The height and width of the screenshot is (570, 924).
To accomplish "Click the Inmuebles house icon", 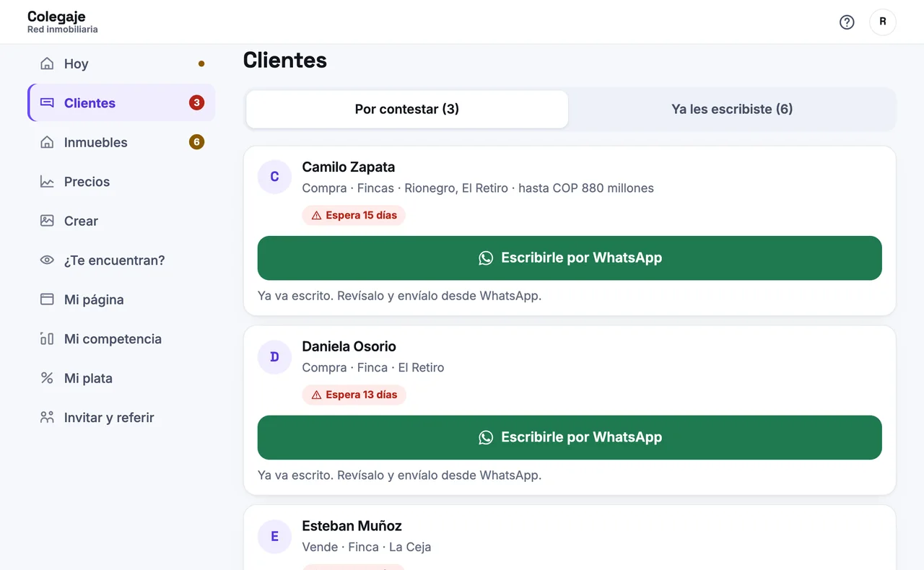I will pyautogui.click(x=47, y=142).
